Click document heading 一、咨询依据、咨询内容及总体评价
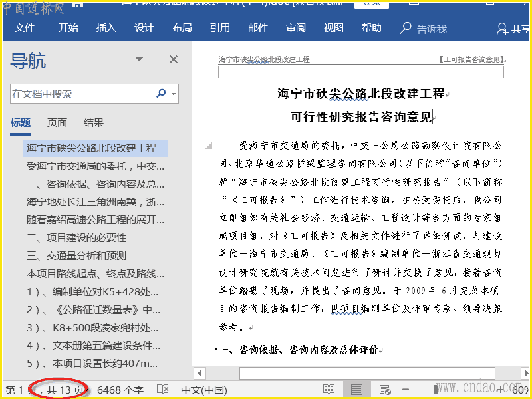 (x=299, y=350)
